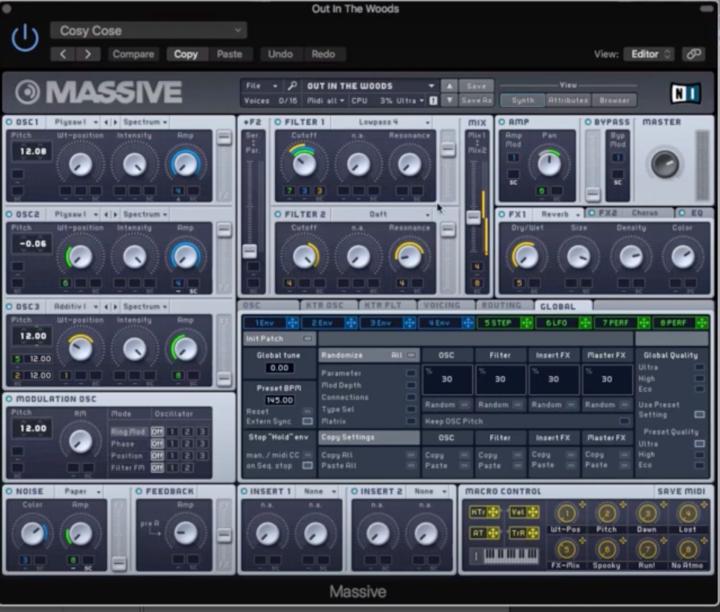The image size is (720, 612).
Task: Open the Cosy Cose preset dropdown
Action: [147, 31]
